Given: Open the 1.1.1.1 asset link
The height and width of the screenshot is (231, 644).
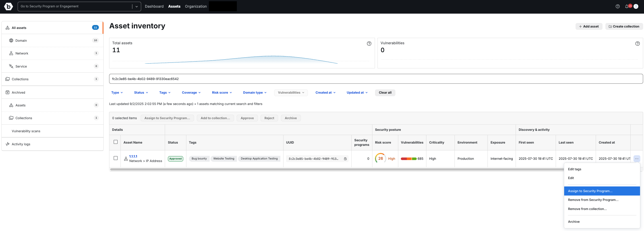Looking at the screenshot, I should pyautogui.click(x=133, y=156).
